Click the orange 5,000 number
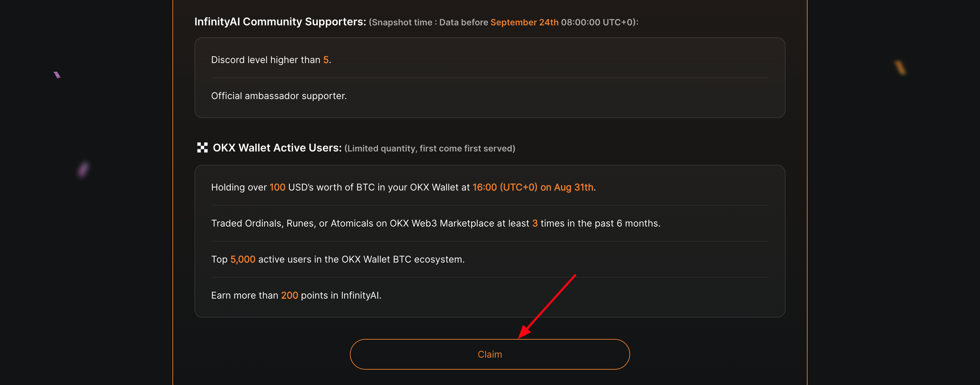The height and width of the screenshot is (385, 980). 243,260
